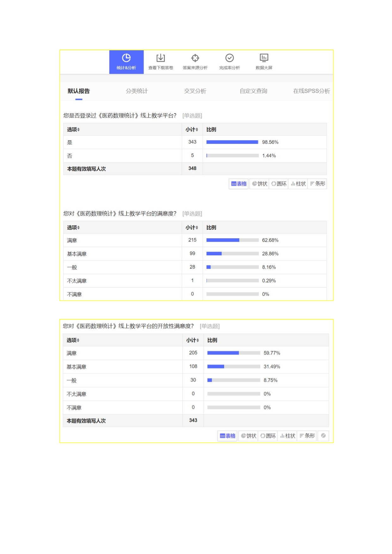This screenshot has width=392, height=554.
Task: Click question title 线上教学平台的开放性满意度
Action: [x=128, y=326]
